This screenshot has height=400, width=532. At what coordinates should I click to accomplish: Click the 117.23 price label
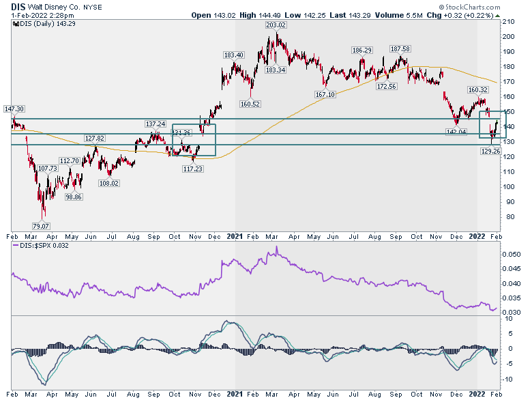193,169
